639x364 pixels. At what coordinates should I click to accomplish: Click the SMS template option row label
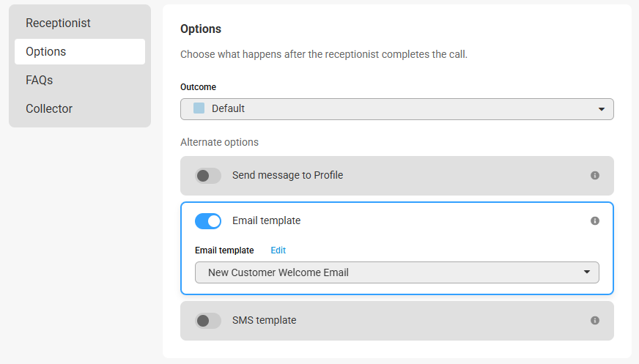264,320
